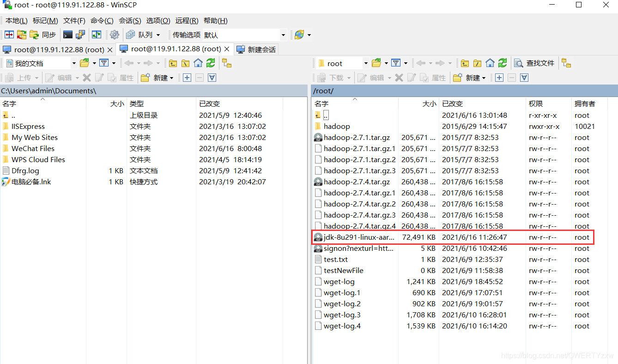Open Preferences gear icon
This screenshot has width=618, height=364.
115,35
